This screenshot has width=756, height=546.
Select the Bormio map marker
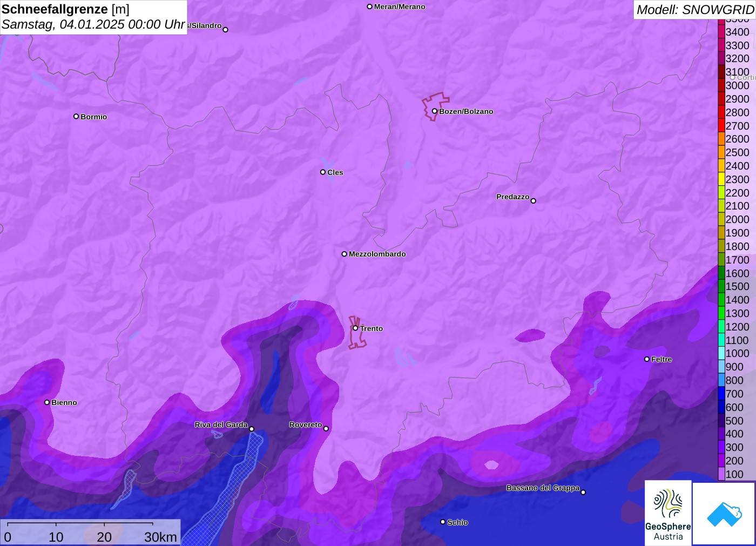[x=76, y=116]
